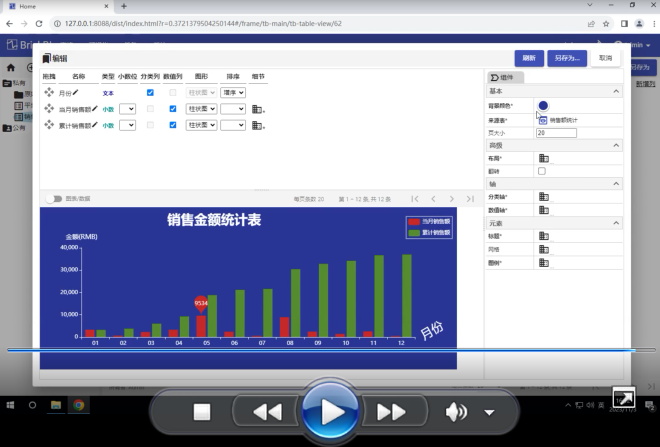Screen dimensions: 660x447
Task: Open the 细节 detail icon for 当月销售额
Action: click(257, 109)
